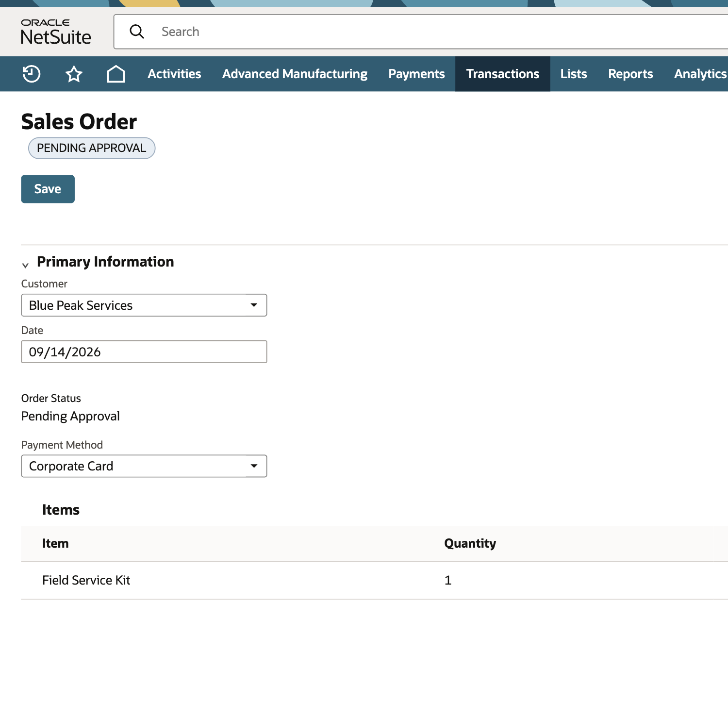Click the Oracle NetSuite logo

[56, 32]
